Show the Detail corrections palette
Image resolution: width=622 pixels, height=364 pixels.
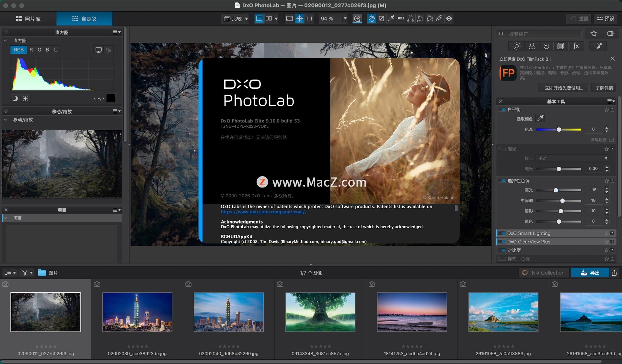coord(547,46)
